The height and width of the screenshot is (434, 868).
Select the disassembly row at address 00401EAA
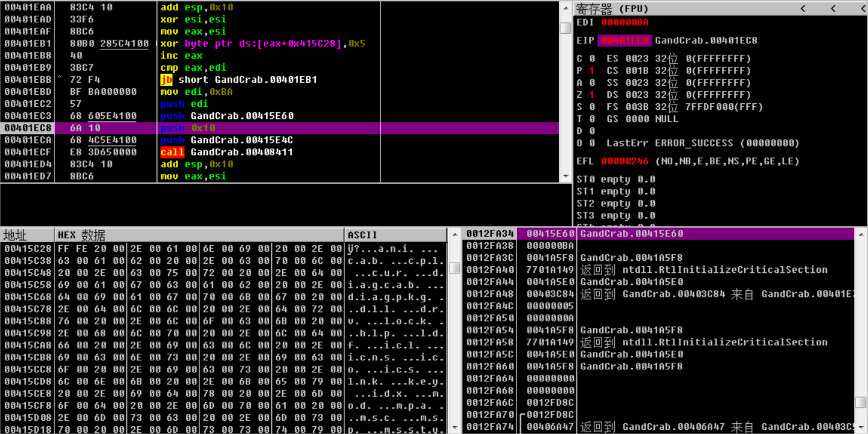coord(280,7)
